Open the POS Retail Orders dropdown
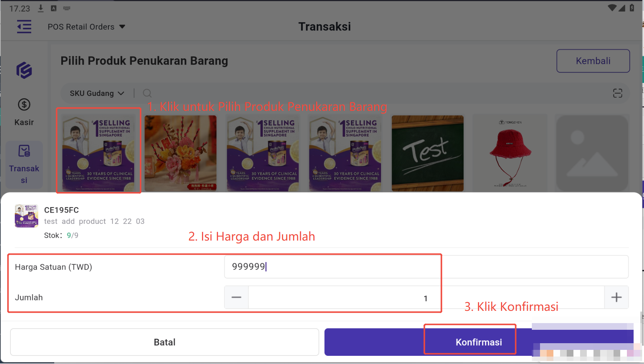 click(86, 27)
